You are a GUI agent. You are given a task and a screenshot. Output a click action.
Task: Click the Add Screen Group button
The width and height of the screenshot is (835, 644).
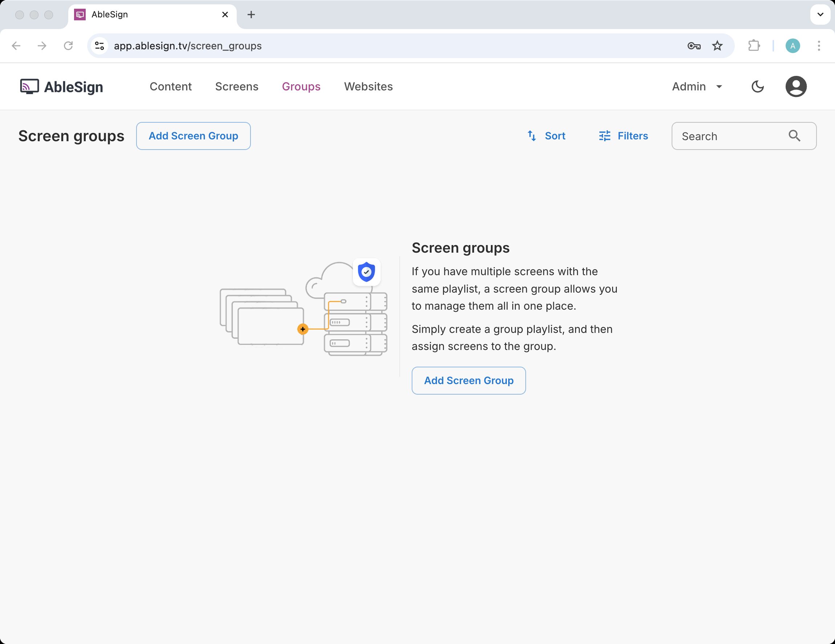point(193,136)
